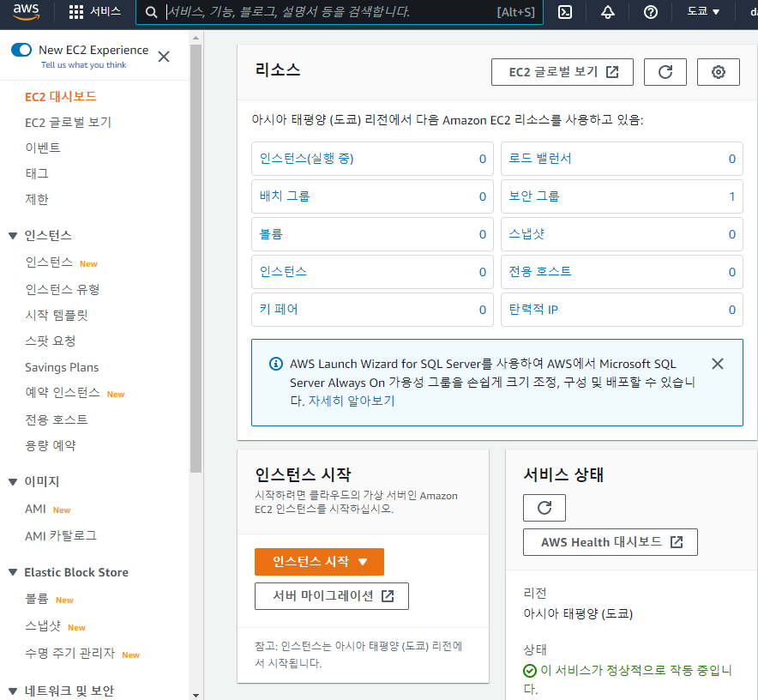
Task: Close the sidebar navigation panel
Action: (164, 57)
